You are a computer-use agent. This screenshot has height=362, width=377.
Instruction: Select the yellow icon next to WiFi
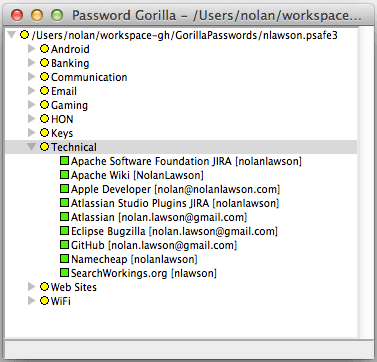pyautogui.click(x=44, y=301)
